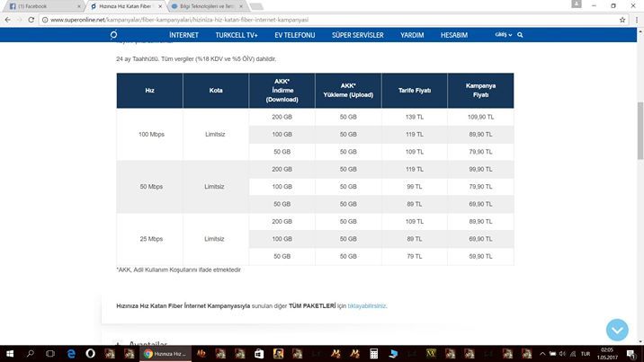Click the 59,90 TL campaign price
644x362 pixels.
click(480, 256)
